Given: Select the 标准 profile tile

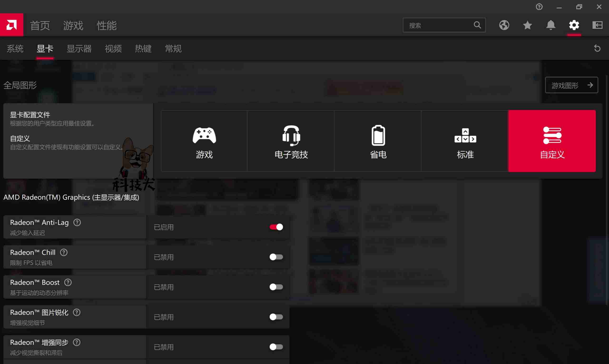Looking at the screenshot, I should (x=465, y=141).
